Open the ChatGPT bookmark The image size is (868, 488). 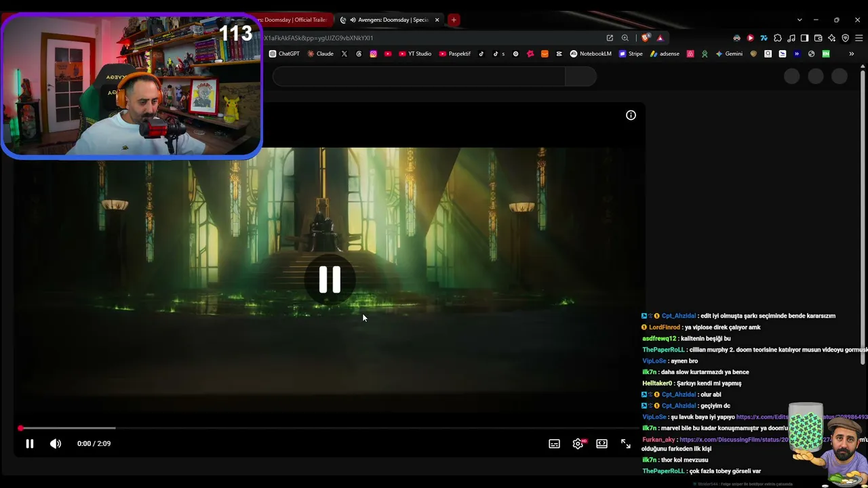284,54
